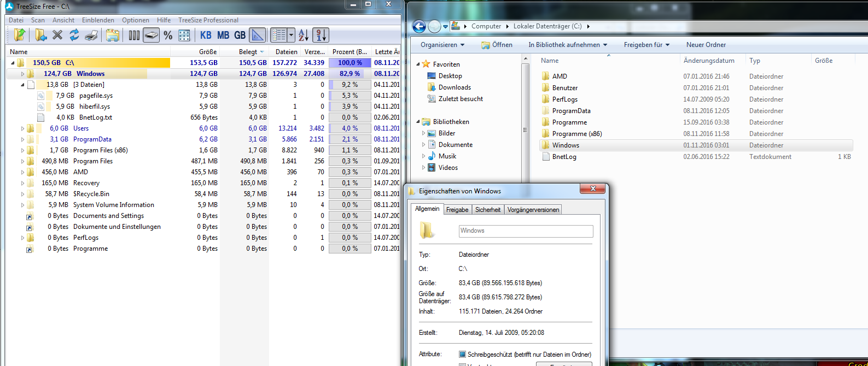Sort alphabetically with the A-Z icon
Viewport: 868px width, 366px height.
pyautogui.click(x=304, y=36)
